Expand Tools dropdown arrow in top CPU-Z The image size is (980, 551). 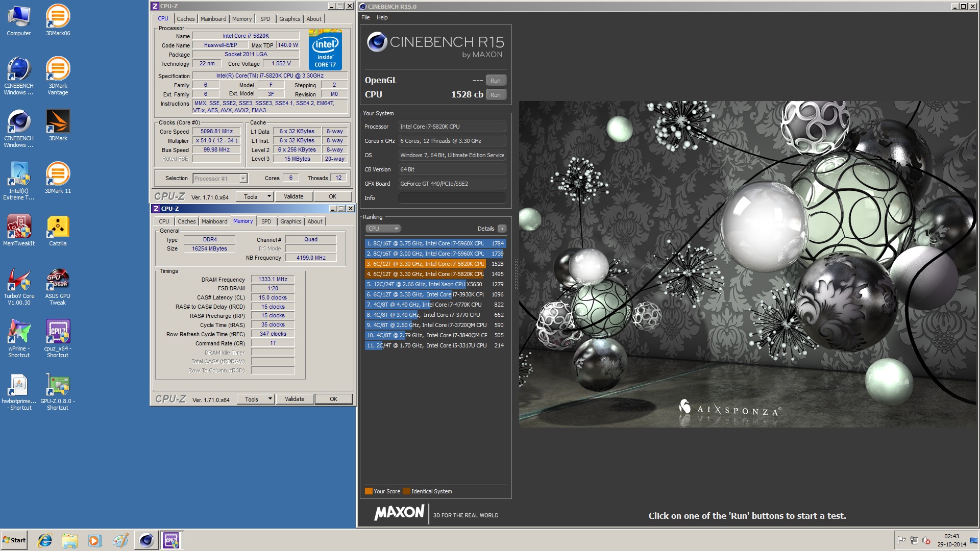[269, 196]
